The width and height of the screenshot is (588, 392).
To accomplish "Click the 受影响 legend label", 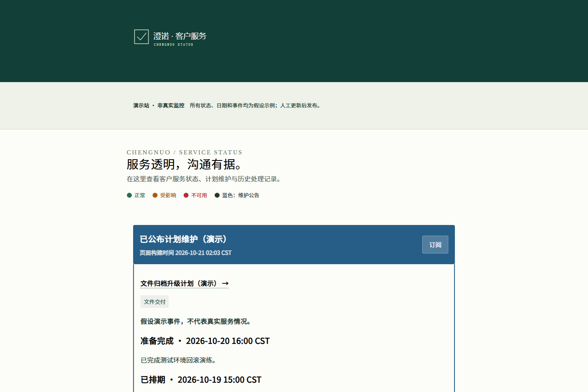I will [x=168, y=195].
